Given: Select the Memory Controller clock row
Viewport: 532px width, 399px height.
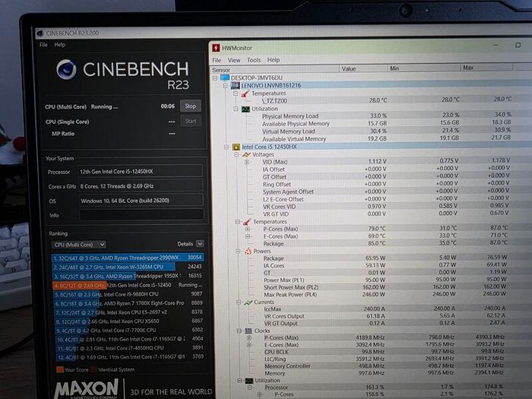Looking at the screenshot, I should 383,366.
